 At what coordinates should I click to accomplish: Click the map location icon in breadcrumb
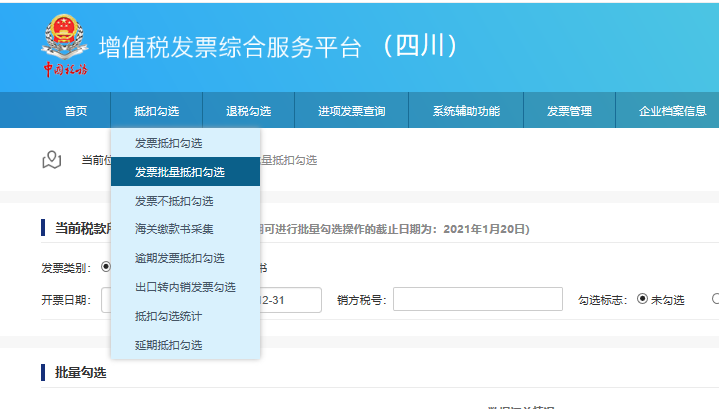[52, 160]
